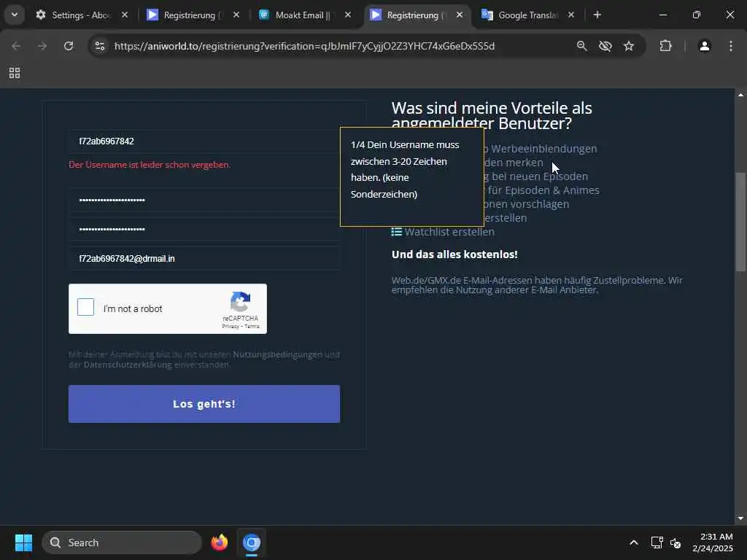
Task: View site information icon in address bar
Action: coord(99,46)
